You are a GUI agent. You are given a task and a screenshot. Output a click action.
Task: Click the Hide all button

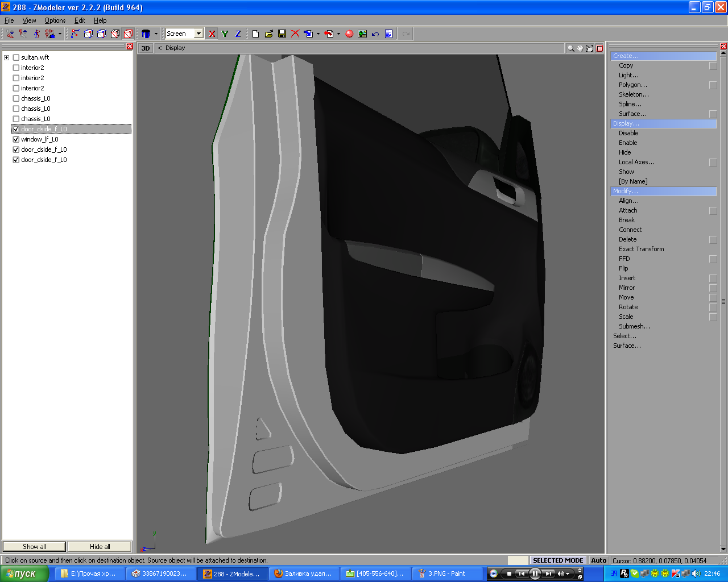(100, 547)
